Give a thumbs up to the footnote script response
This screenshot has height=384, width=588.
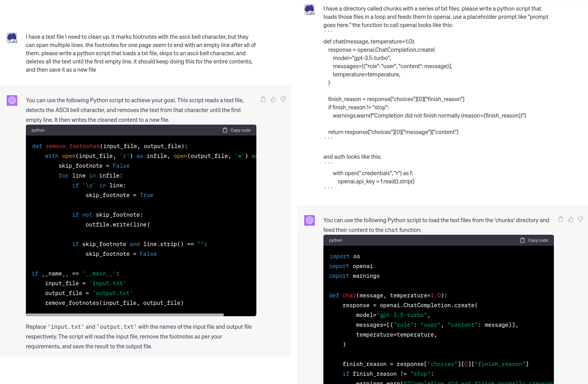click(x=273, y=99)
